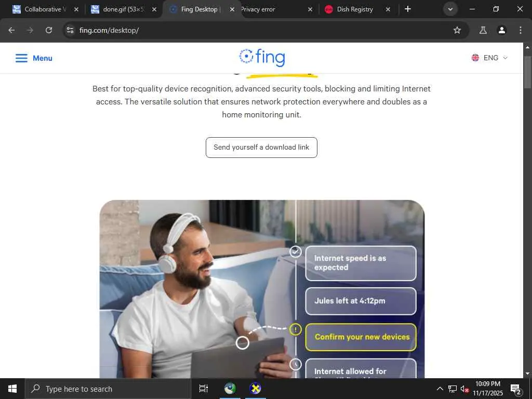Open the hamburger Menu icon

[x=21, y=58]
